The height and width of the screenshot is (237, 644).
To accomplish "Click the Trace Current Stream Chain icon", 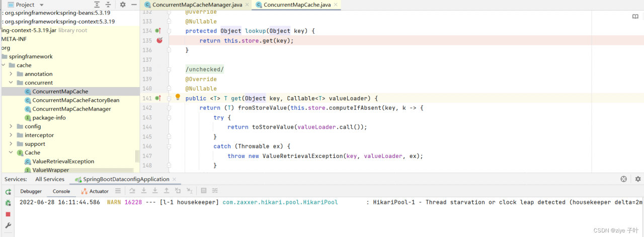I will pyautogui.click(x=215, y=191).
